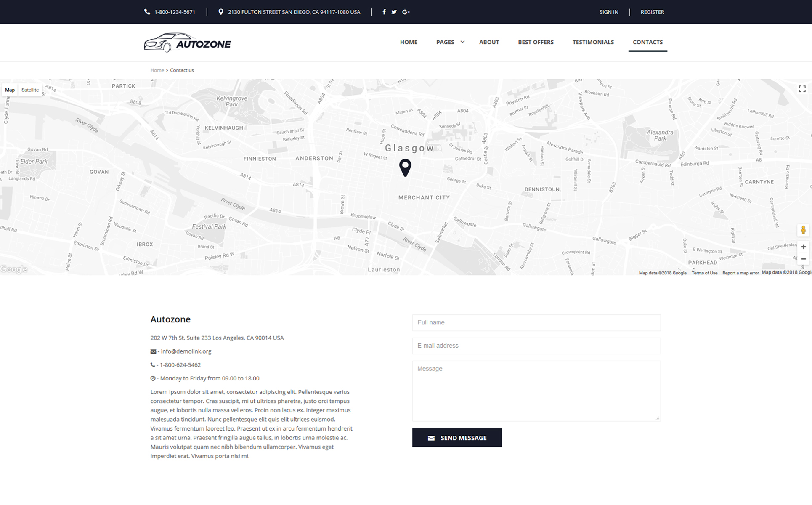Toggle fullscreen view of the map
The width and height of the screenshot is (812, 505).
point(802,89)
